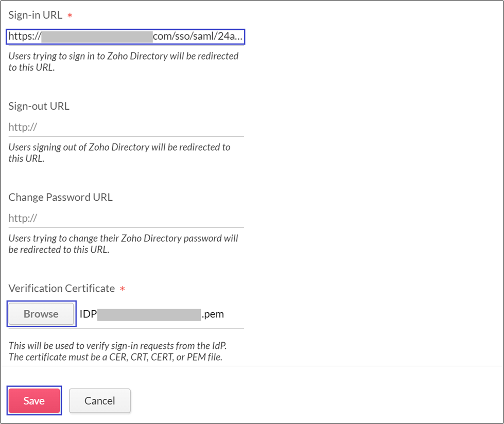This screenshot has height=424, width=504.
Task: Click the ".pem" extension of the uploaded file
Action: [213, 314]
